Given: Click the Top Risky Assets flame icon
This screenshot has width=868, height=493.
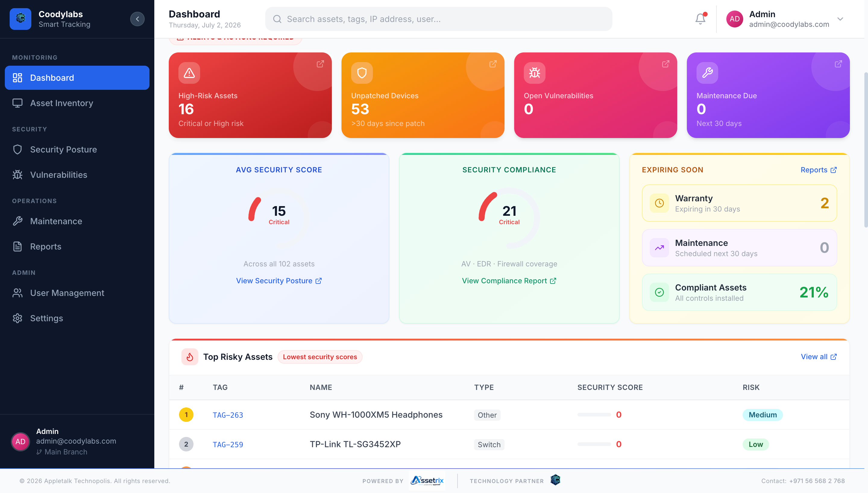Looking at the screenshot, I should 190,357.
